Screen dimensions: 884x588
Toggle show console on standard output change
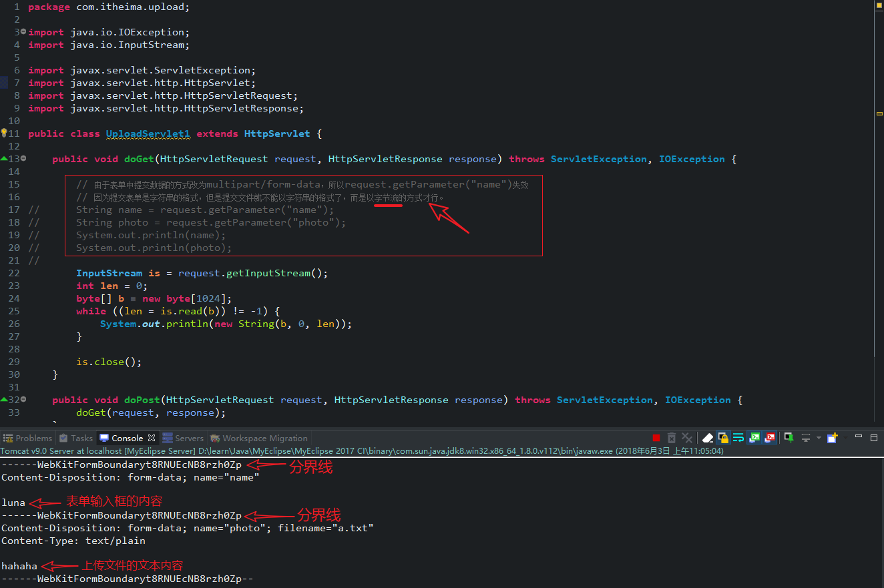coord(754,438)
